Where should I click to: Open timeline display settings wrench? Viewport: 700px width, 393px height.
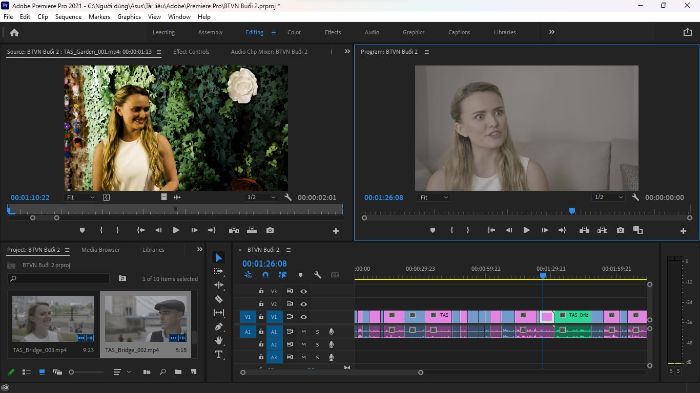(x=317, y=275)
